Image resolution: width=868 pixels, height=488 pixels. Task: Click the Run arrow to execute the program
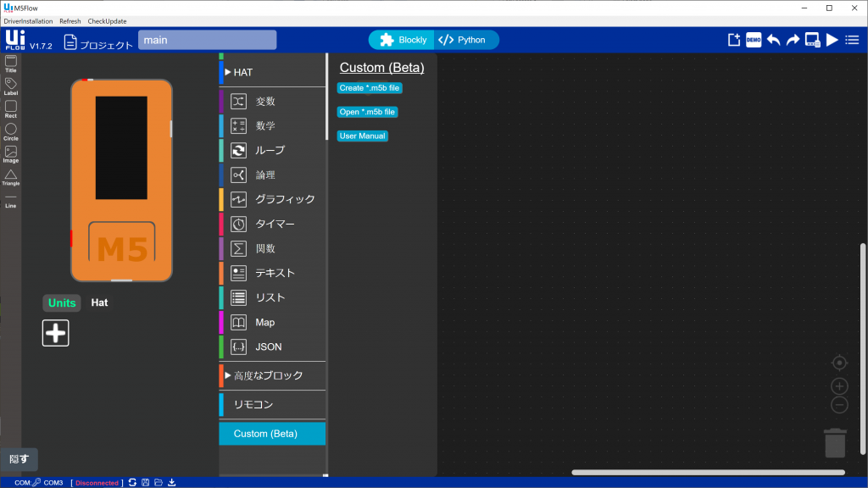[832, 39]
